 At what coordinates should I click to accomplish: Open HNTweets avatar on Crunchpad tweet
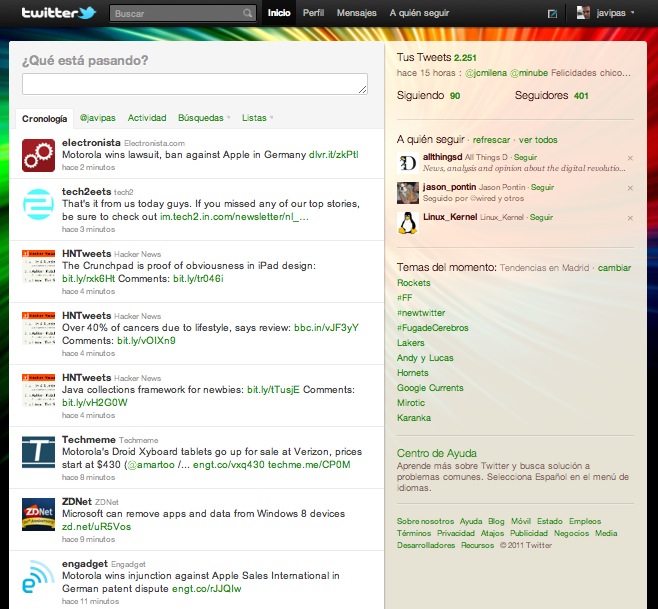click(x=38, y=266)
